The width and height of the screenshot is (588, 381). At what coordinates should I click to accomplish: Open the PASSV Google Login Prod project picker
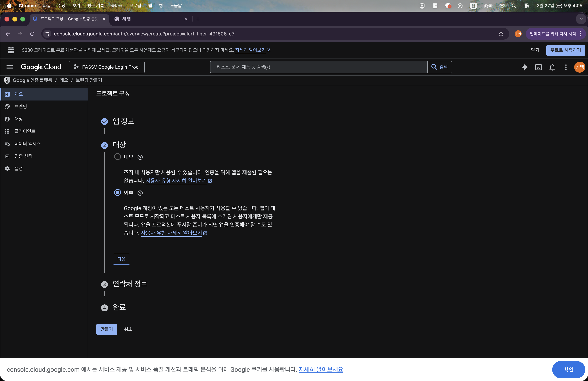click(x=106, y=67)
